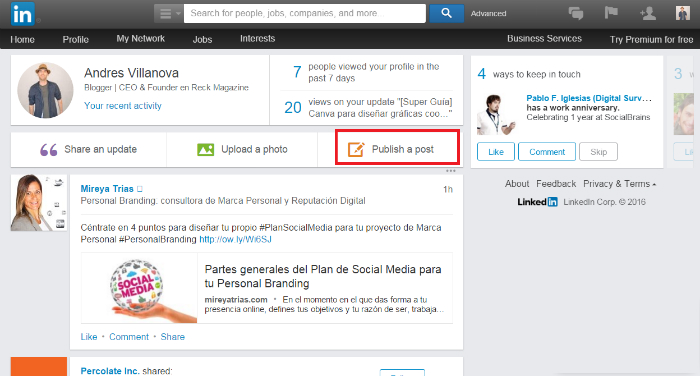Viewport: 700px width, 376px height.
Task: Click Pablo F. Iglesias profile photo
Action: [496, 114]
